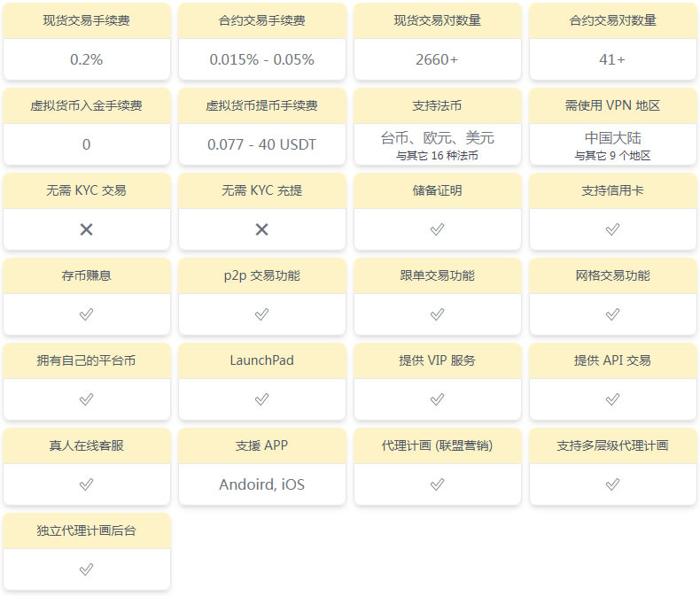Click the checkmark under 真人在线客服
Image resolution: width=700 pixels, height=596 pixels.
(86, 484)
